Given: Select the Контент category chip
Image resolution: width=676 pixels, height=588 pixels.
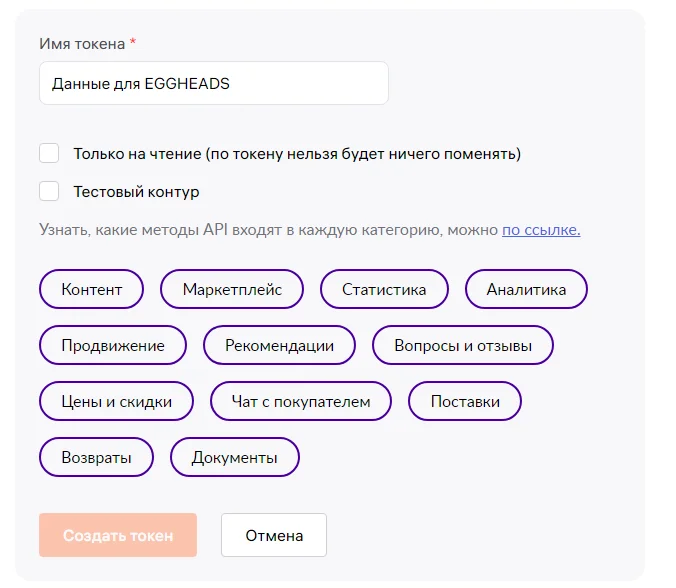Looking at the screenshot, I should (91, 289).
